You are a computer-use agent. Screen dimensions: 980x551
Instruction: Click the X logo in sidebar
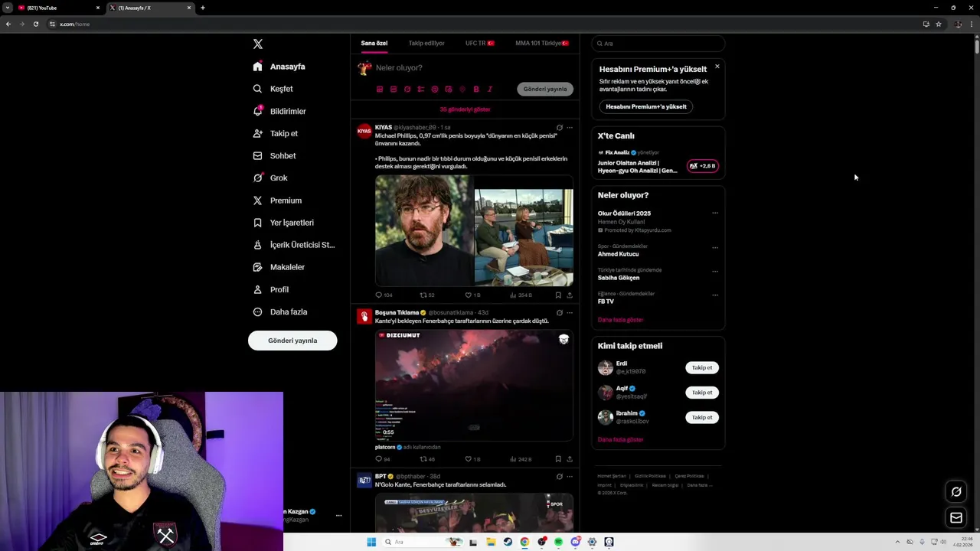tap(258, 44)
